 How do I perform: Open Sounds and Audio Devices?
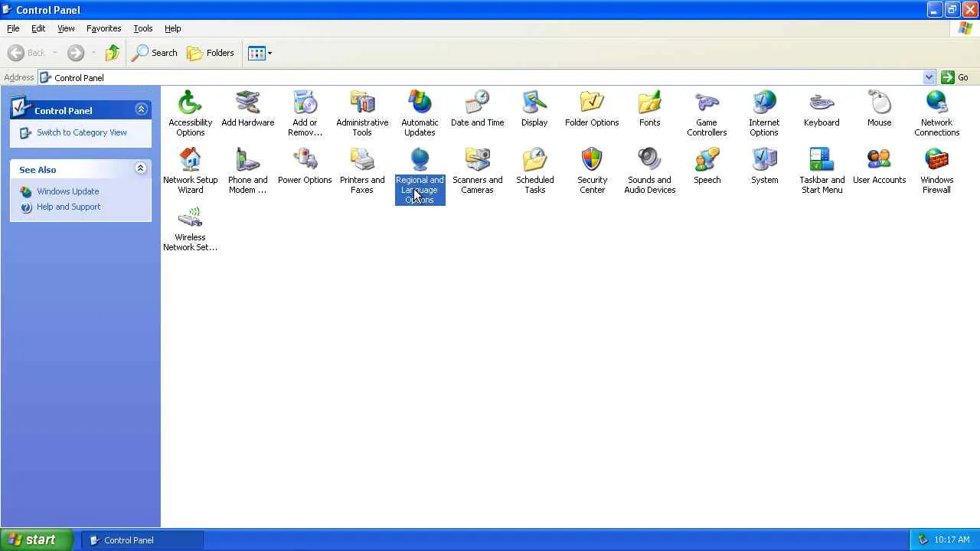pos(649,171)
